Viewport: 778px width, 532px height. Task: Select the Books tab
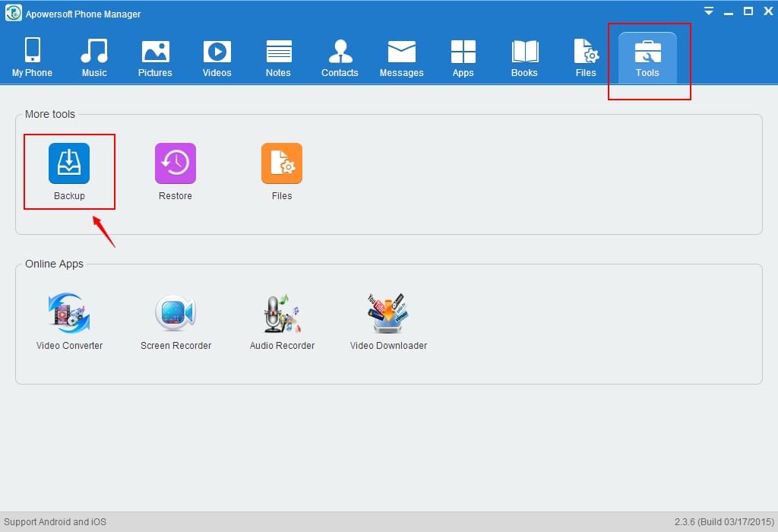(524, 58)
